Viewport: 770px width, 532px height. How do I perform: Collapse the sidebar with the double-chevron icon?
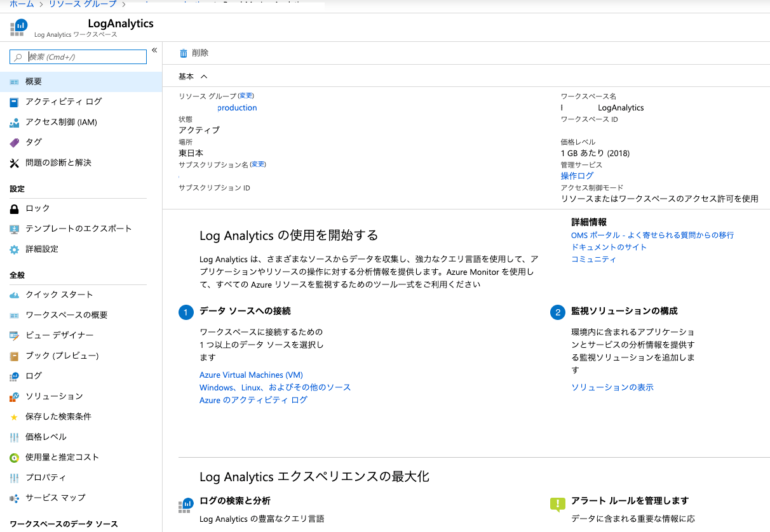pos(154,50)
